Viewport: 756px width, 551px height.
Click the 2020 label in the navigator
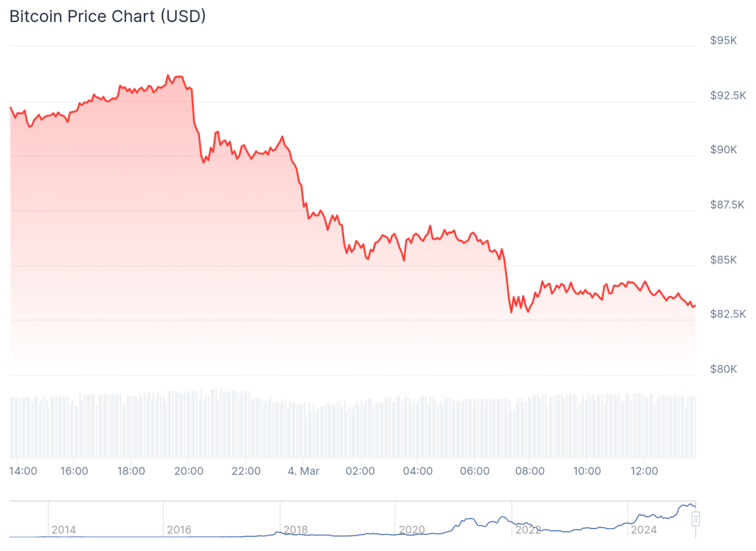[x=411, y=530]
